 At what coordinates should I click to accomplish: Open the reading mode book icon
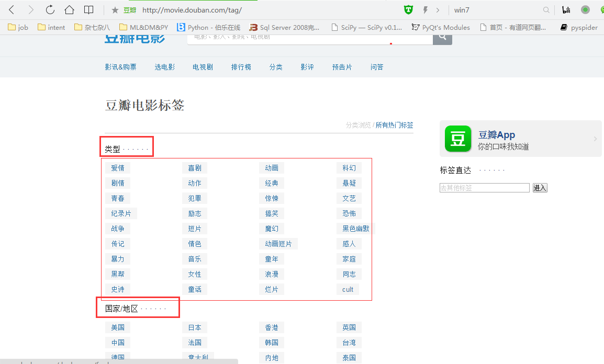pyautogui.click(x=88, y=9)
